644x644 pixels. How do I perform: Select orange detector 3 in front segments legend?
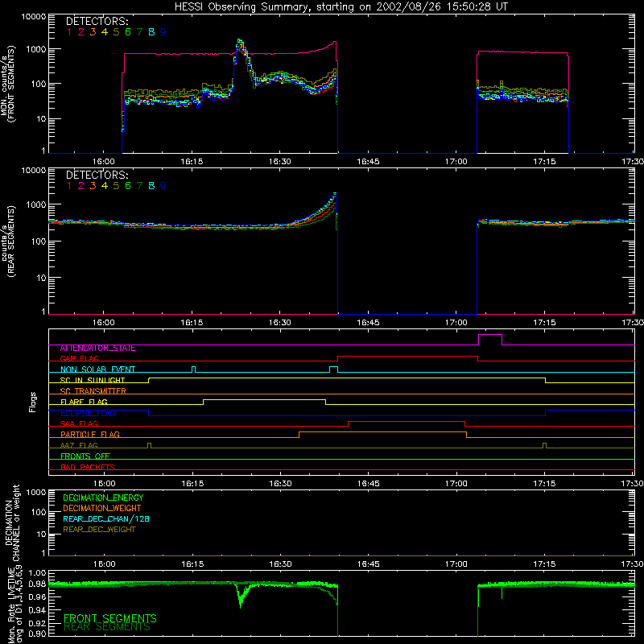93,32
